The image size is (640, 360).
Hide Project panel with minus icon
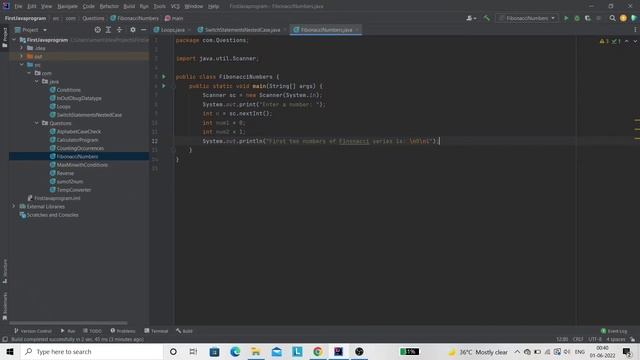(x=144, y=30)
